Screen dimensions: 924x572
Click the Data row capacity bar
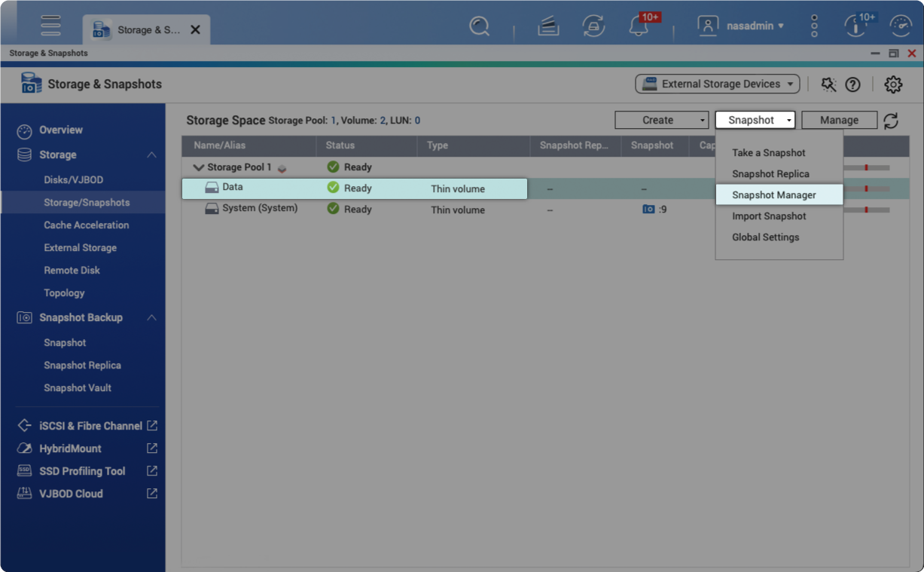click(x=866, y=188)
